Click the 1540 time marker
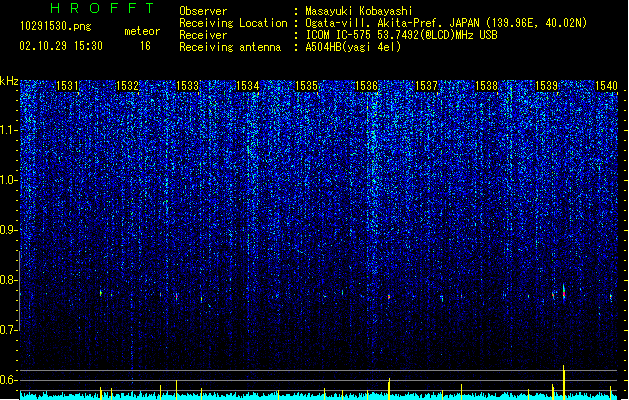The width and height of the screenshot is (629, 400). click(606, 85)
